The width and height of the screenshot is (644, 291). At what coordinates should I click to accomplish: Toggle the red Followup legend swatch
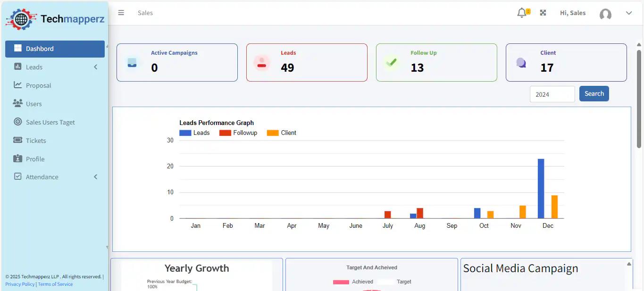225,133
